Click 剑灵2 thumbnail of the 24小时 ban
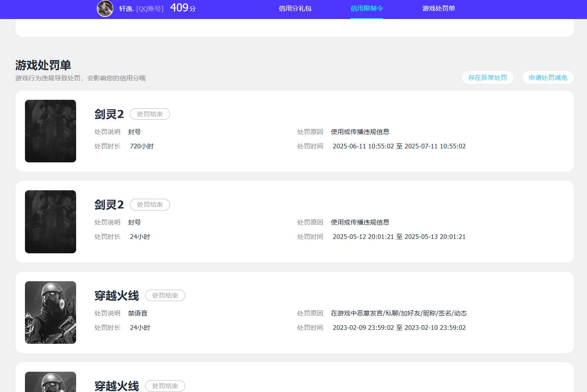Viewport: 587px width, 392px height. tap(50, 222)
